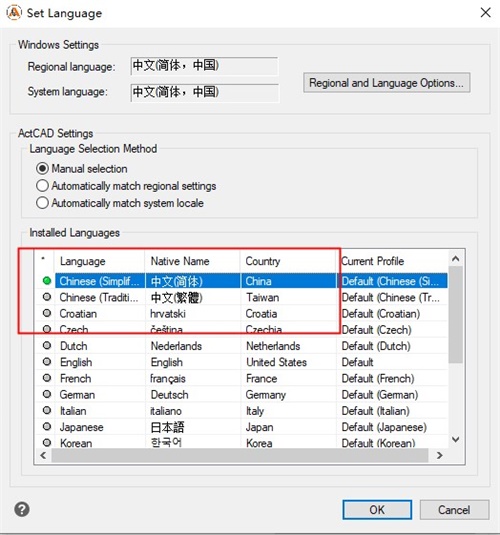500x535 pixels.
Task: Select the Chinese (Simplif... language row
Action: (242, 281)
